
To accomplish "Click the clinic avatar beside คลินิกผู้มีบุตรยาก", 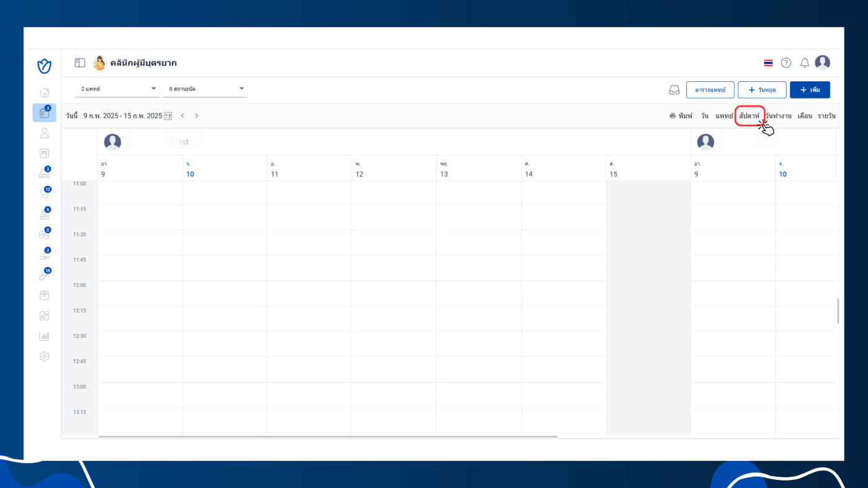I will (x=99, y=63).
